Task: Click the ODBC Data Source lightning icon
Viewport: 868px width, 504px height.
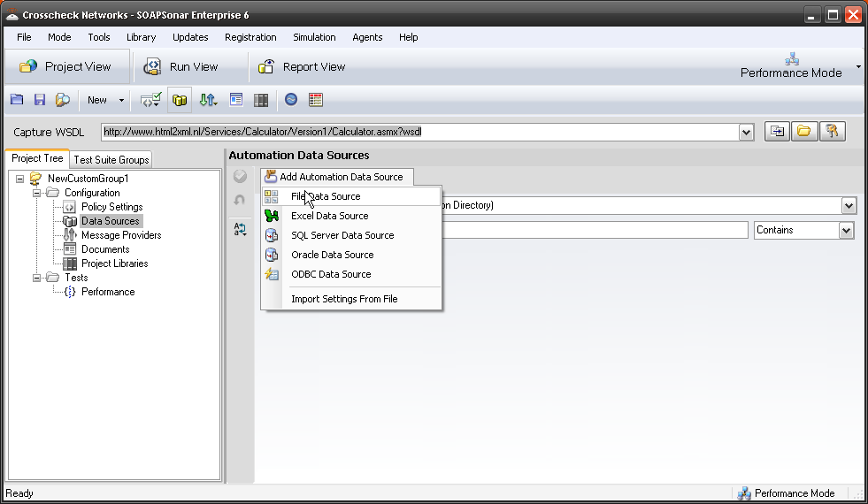Action: [272, 274]
